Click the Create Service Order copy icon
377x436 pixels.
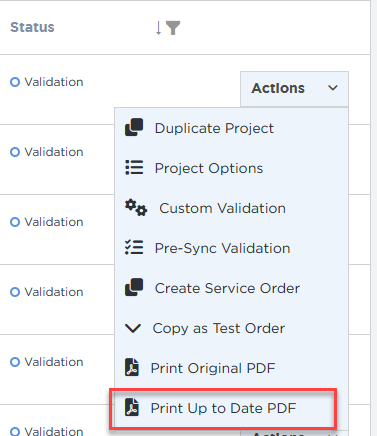134,287
